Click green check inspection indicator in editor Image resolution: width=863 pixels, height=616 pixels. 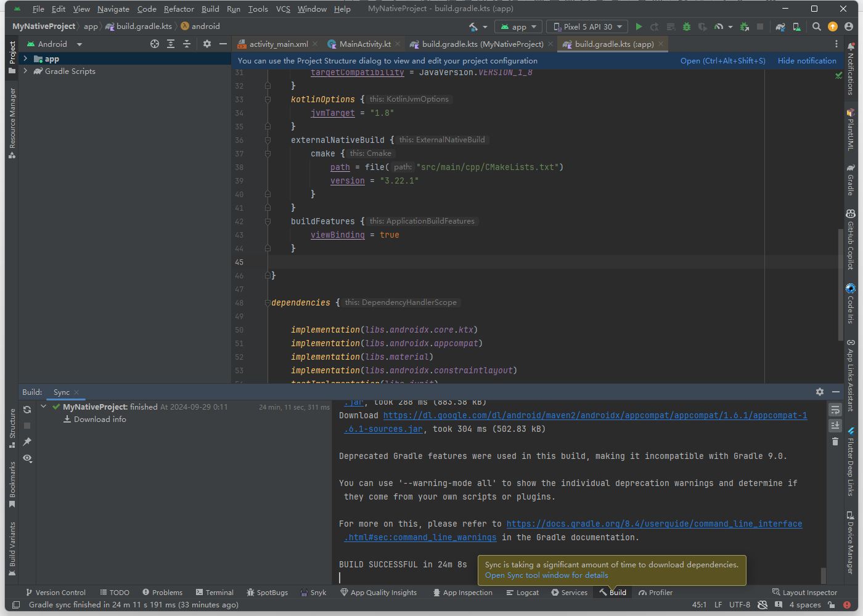(838, 75)
